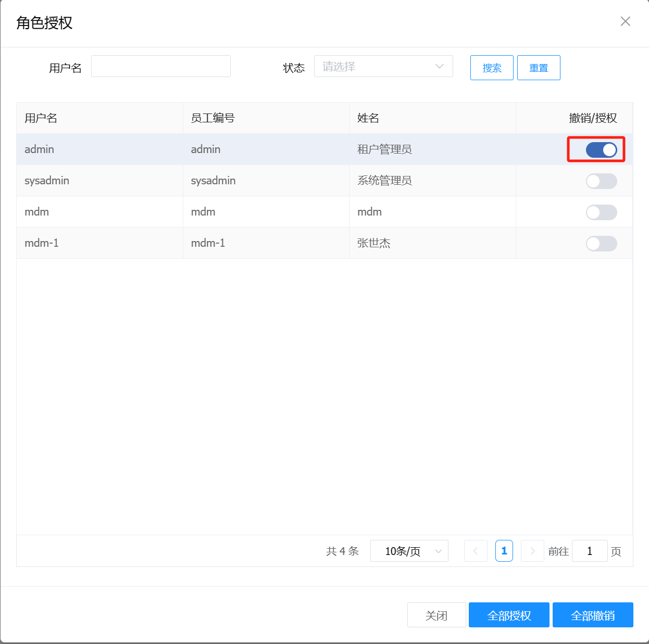
Task: Click the 用户名 search input field
Action: pos(161,66)
